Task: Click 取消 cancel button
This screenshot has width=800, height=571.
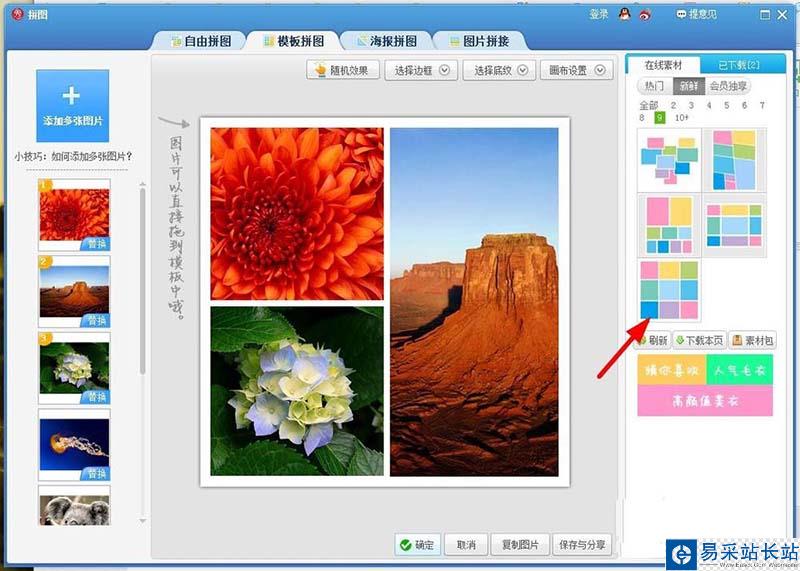Action: (466, 545)
